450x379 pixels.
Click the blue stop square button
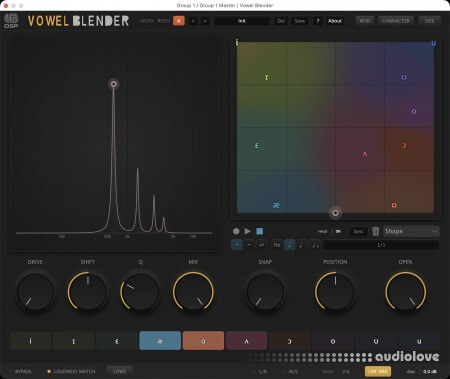pos(260,231)
